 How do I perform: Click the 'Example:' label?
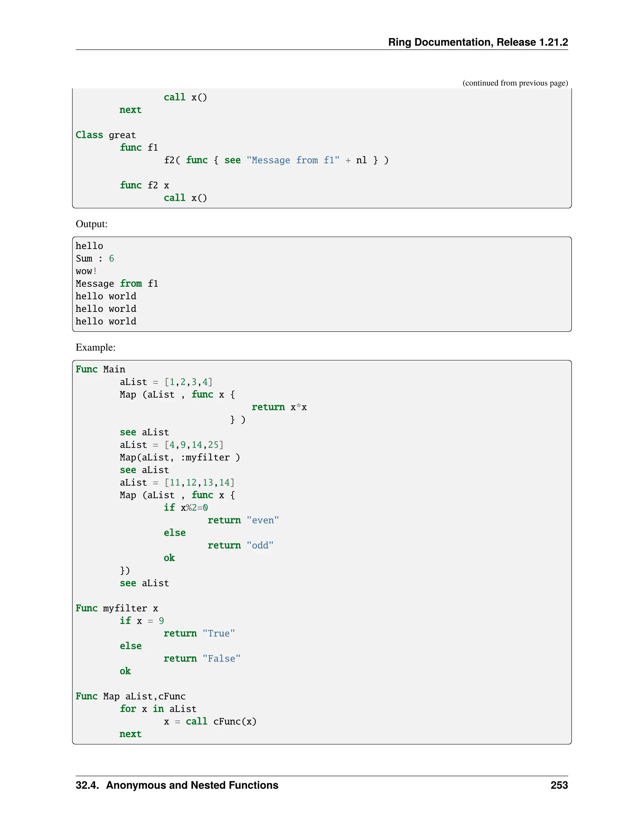tap(95, 347)
